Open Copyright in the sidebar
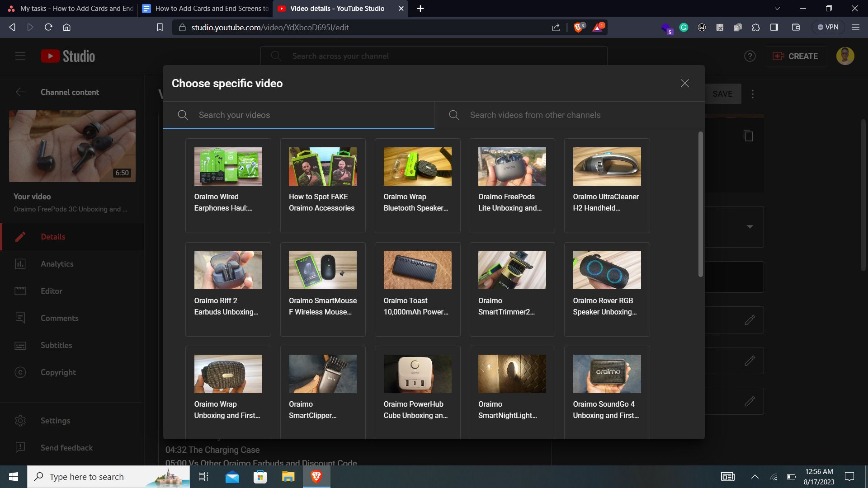Image resolution: width=868 pixels, height=488 pixels. pyautogui.click(x=72, y=372)
